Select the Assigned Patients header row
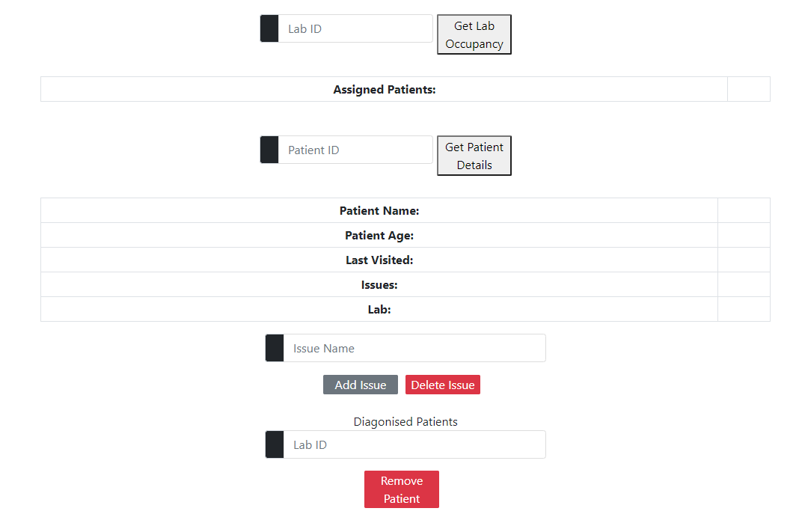The width and height of the screenshot is (802, 532). click(x=384, y=89)
